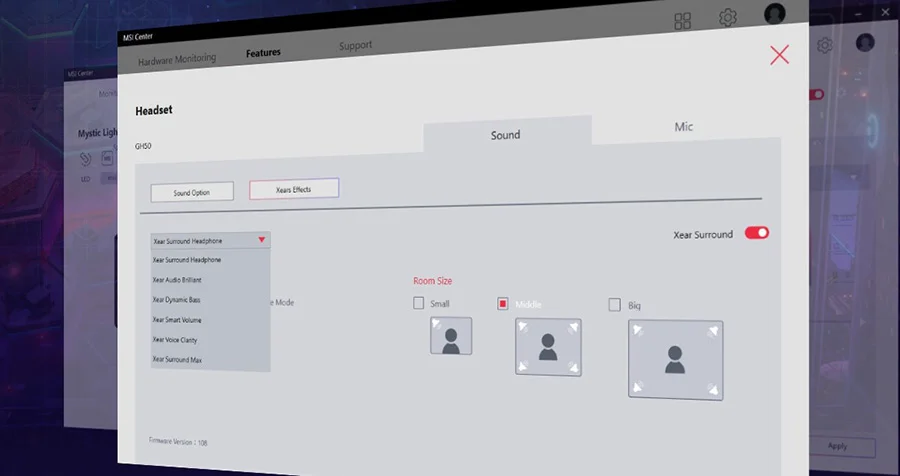The image size is (900, 476).
Task: Check the Big room size checkbox
Action: click(614, 304)
